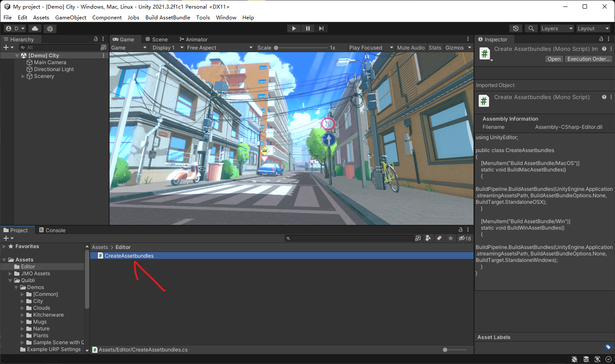Switch to the Scene tab

(157, 39)
